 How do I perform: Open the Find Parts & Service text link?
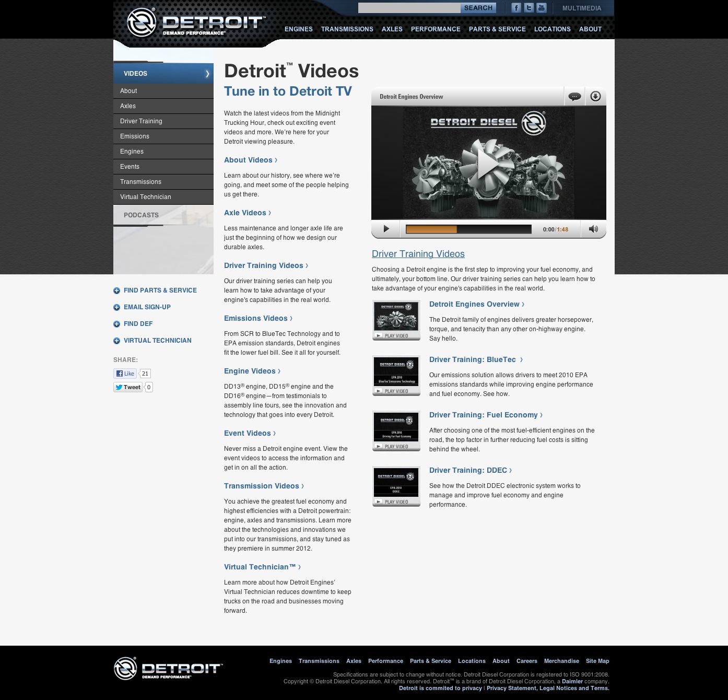(160, 290)
